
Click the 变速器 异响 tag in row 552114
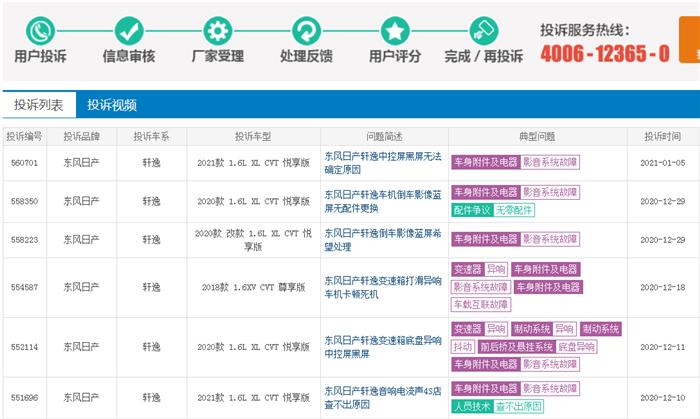(479, 329)
